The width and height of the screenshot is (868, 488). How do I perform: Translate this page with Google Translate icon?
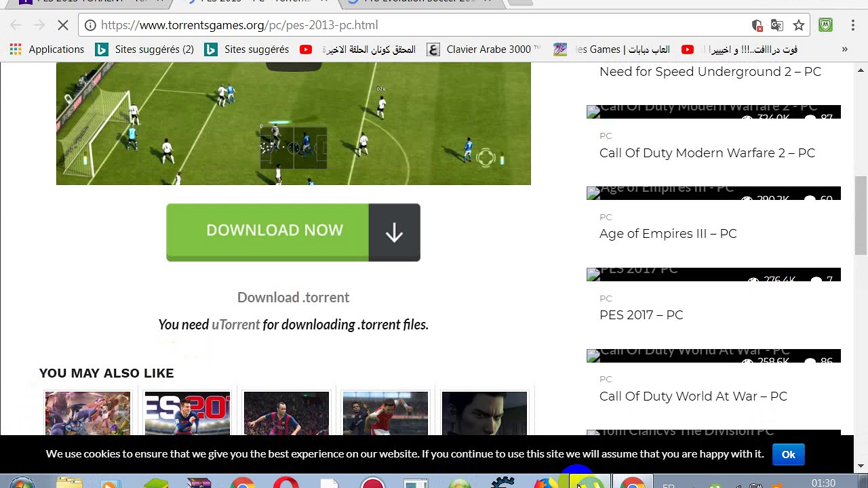777,25
